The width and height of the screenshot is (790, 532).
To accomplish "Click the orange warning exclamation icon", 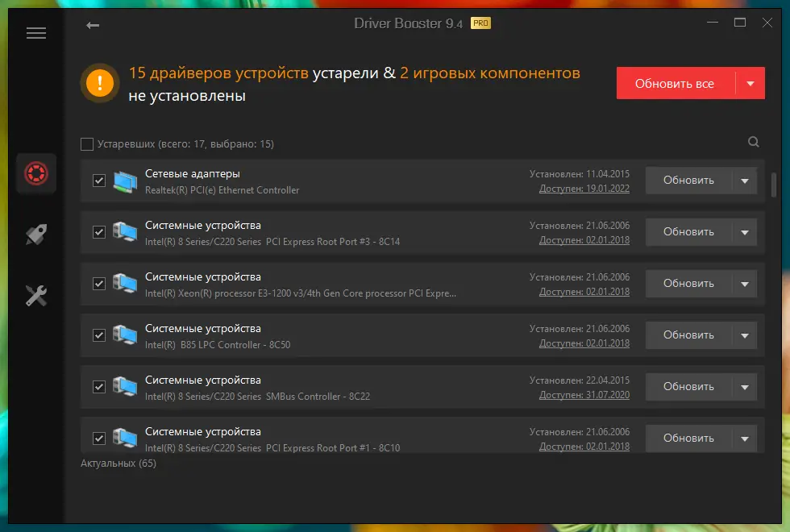I will [x=100, y=82].
